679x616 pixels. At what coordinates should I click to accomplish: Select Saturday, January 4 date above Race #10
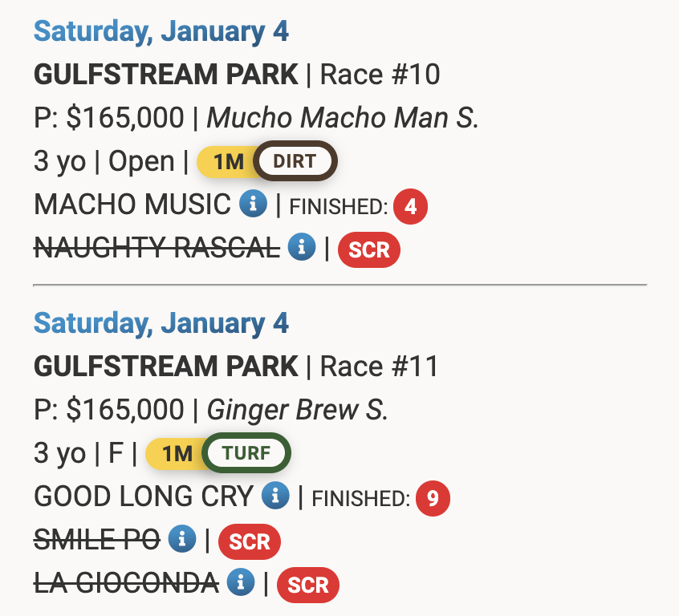pos(161,32)
